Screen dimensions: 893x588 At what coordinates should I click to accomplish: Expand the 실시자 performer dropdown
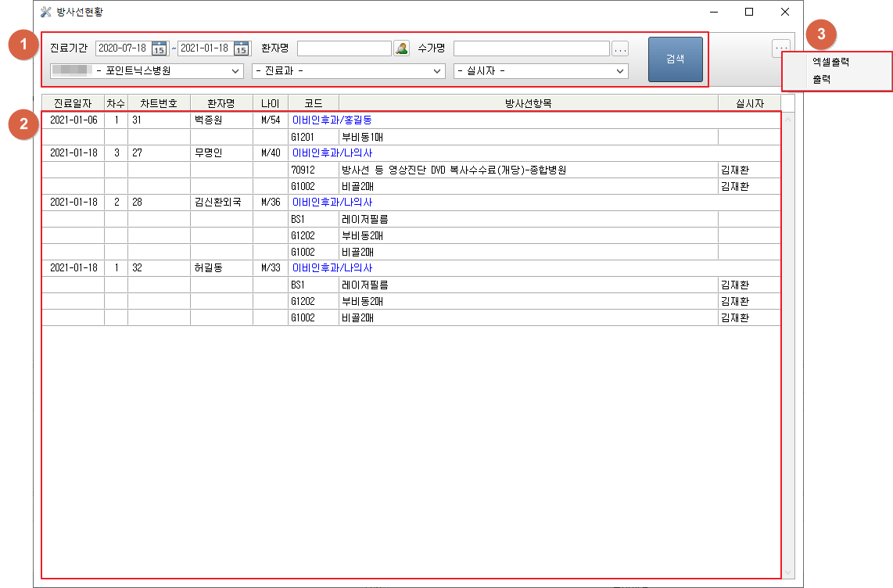621,71
